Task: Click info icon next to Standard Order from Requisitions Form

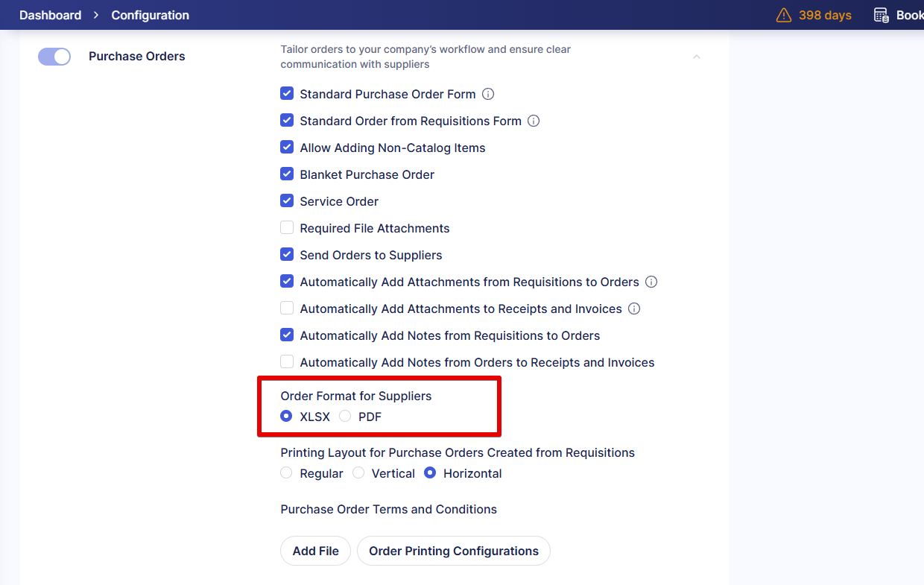Action: [534, 121]
